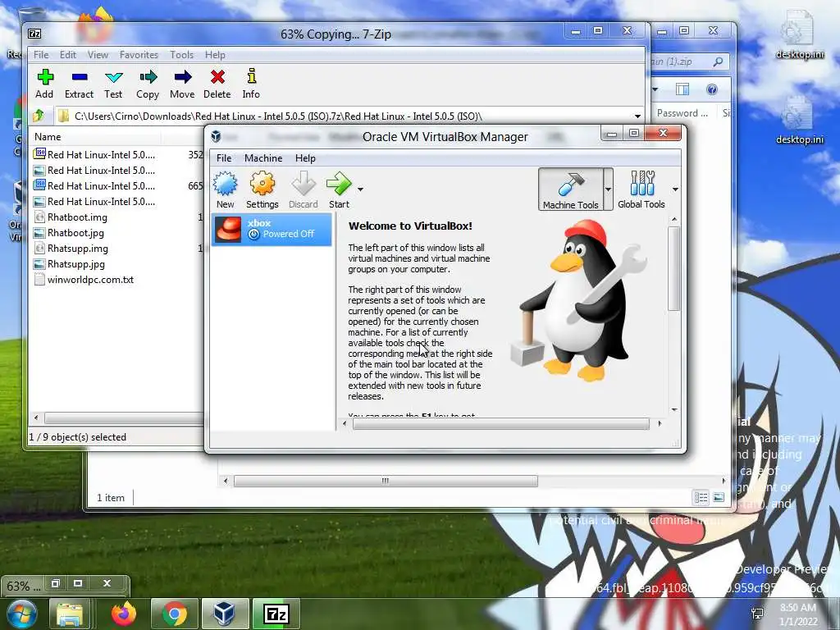Open the 7-Zip address path dropdown
The image size is (840, 630).
pyautogui.click(x=637, y=116)
